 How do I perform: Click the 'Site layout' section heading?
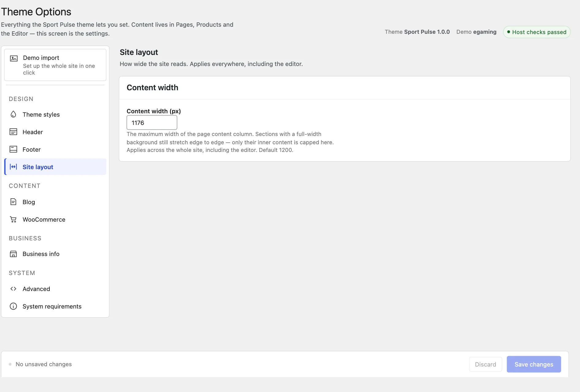[x=139, y=52]
